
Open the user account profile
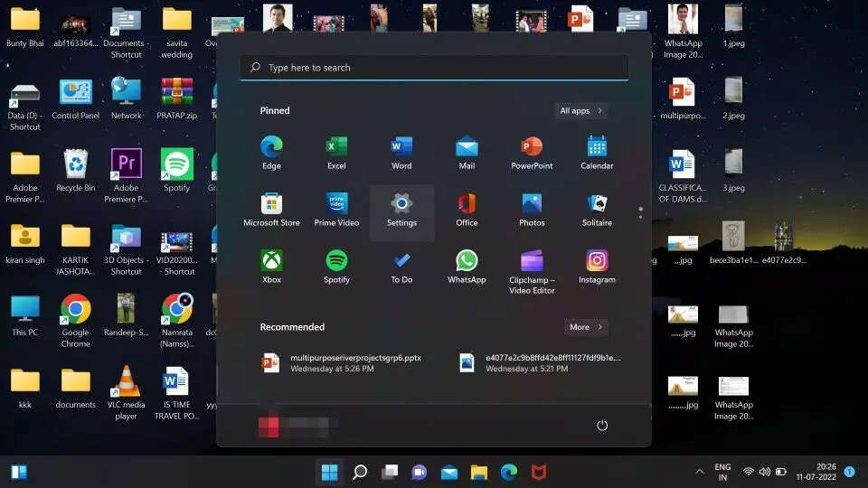point(298,425)
